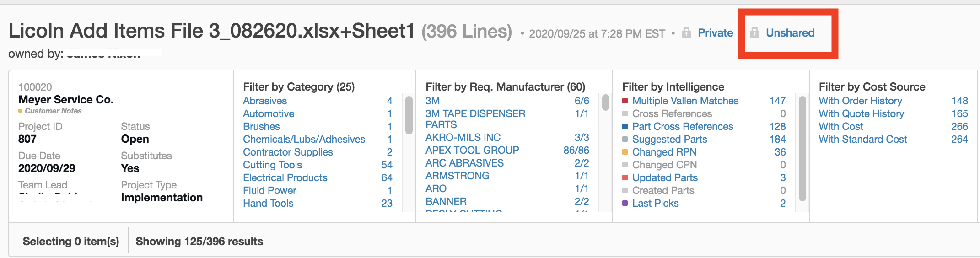This screenshot has height=258, width=980.
Task: Click the Intelligence filter scrollbar
Action: pyautogui.click(x=802, y=148)
